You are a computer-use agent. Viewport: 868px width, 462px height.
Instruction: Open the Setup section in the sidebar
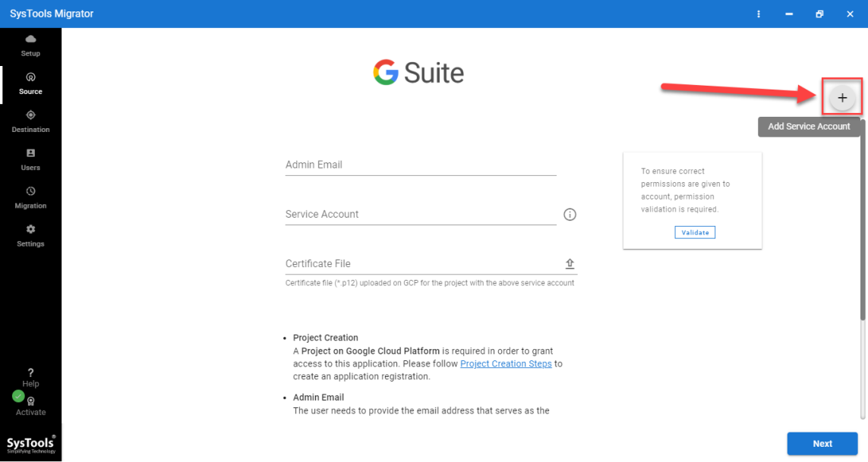coord(30,46)
